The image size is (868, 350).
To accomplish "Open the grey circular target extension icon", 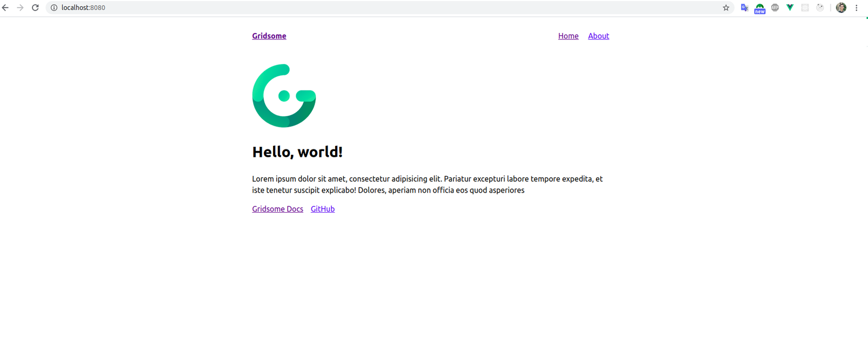I will 820,7.
